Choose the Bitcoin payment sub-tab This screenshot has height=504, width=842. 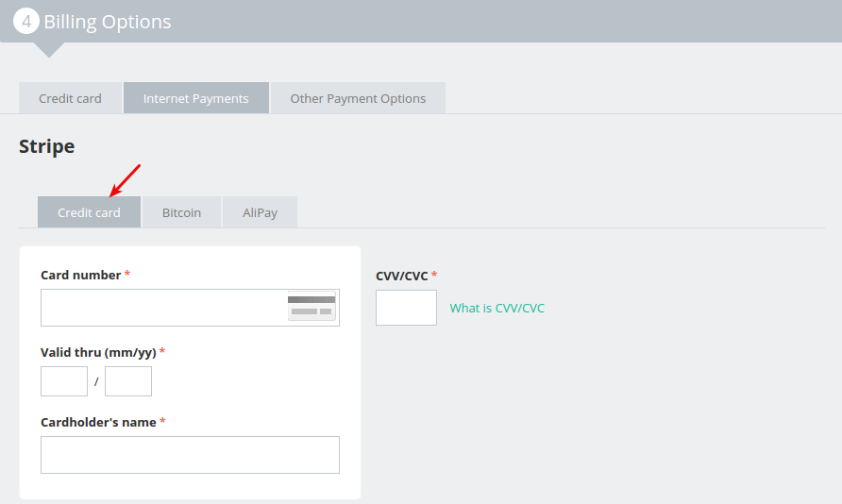[x=181, y=212]
